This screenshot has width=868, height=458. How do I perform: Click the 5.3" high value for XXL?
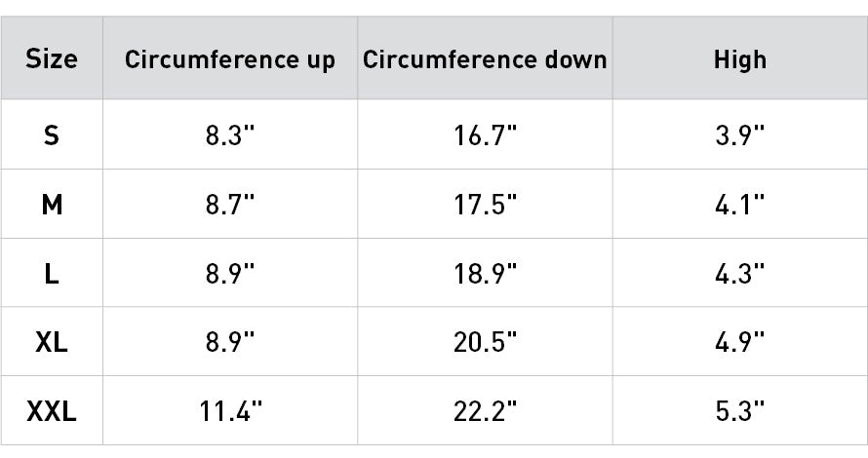click(x=739, y=411)
